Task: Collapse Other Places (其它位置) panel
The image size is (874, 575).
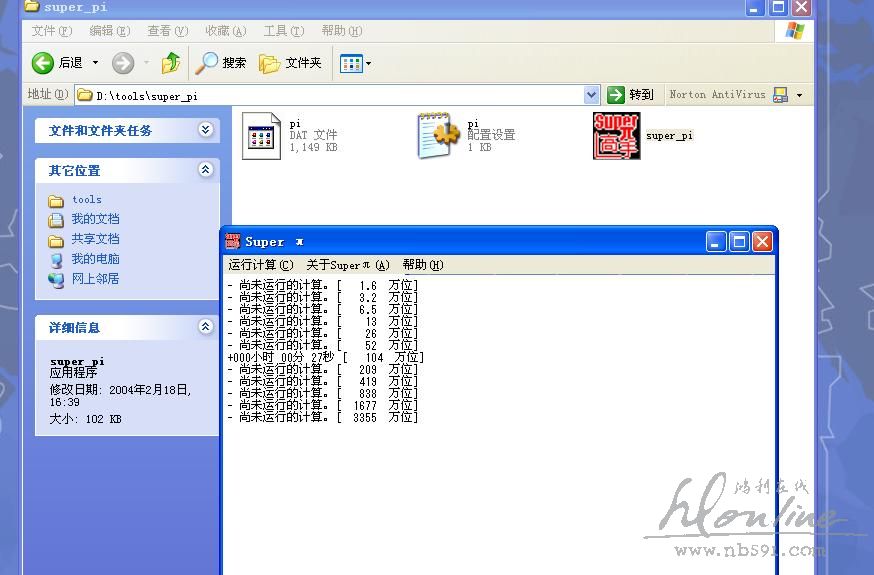Action: [206, 169]
